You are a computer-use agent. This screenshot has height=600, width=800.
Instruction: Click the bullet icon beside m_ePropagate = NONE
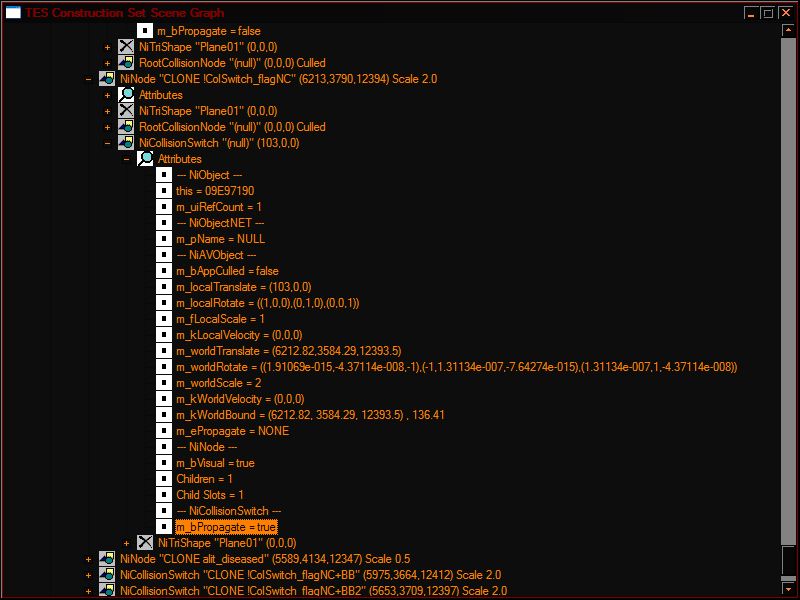click(164, 430)
